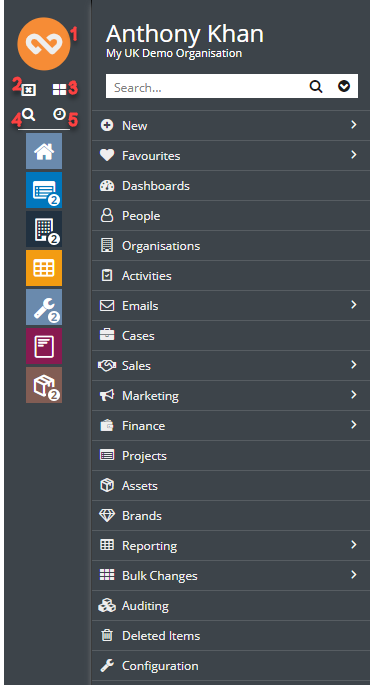Select the brown assets box tile
370x685 pixels.
coord(44,385)
